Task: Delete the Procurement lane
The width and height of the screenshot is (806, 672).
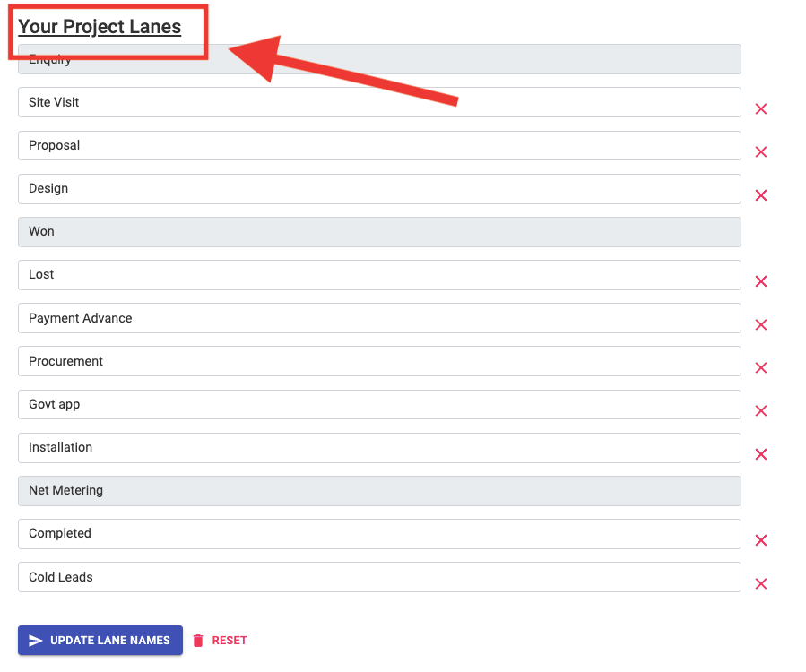Action: click(x=761, y=368)
